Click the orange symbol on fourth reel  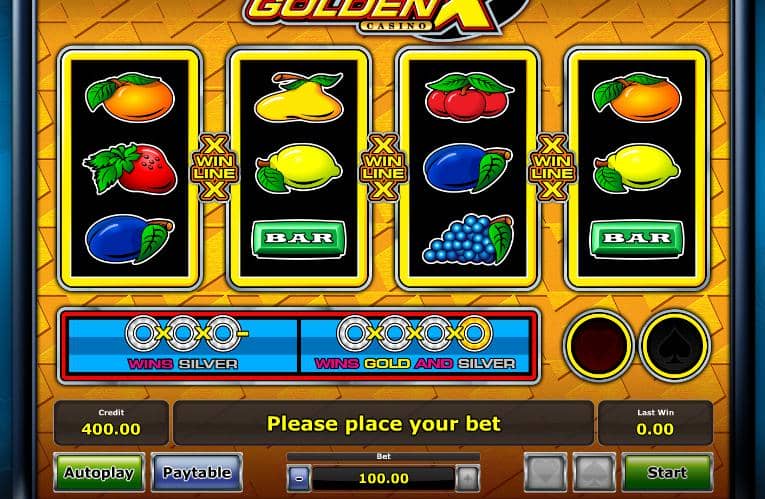point(637,97)
